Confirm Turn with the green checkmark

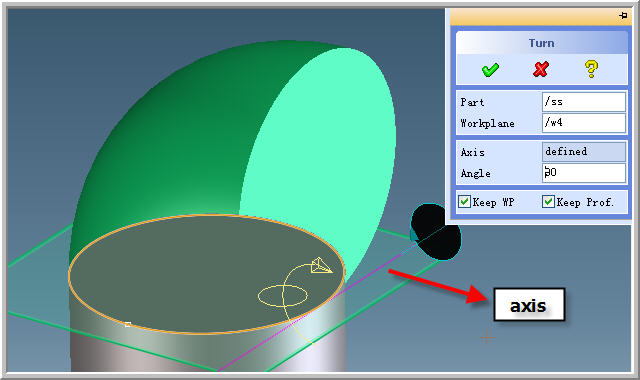(x=490, y=70)
